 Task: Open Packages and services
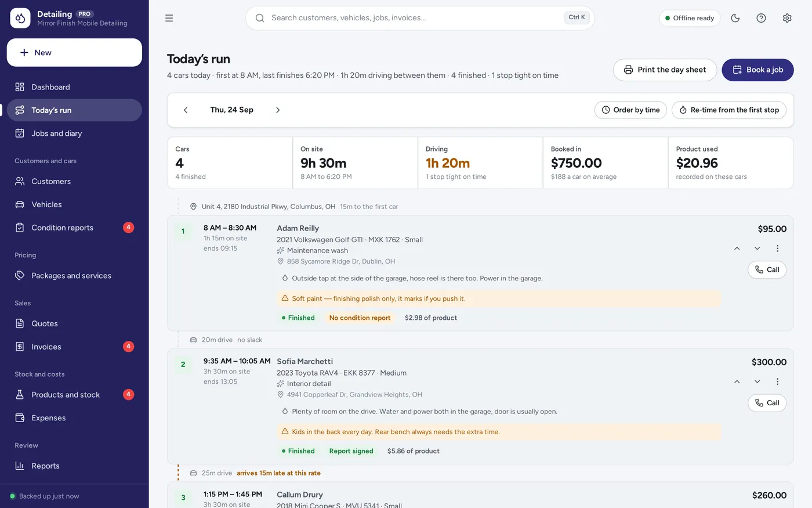tap(74, 276)
